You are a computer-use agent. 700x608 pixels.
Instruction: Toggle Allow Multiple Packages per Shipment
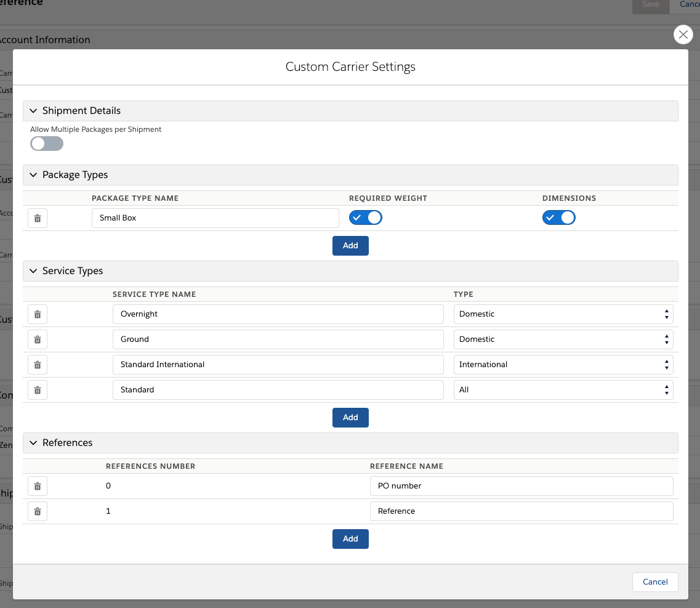(47, 144)
